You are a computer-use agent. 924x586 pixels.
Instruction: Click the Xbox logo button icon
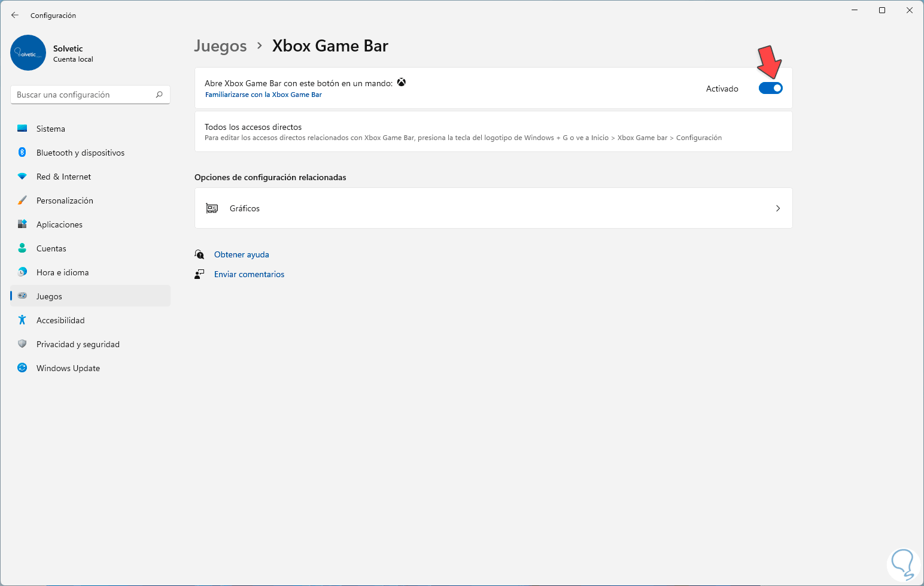coord(402,83)
